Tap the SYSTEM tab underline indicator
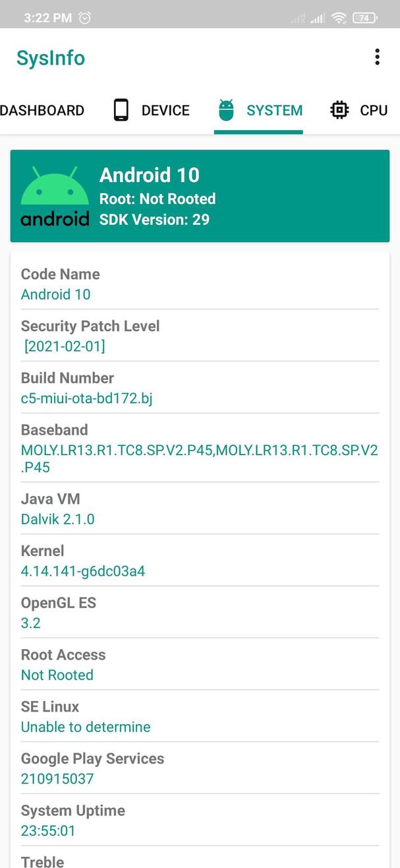This screenshot has height=868, width=400. click(258, 132)
